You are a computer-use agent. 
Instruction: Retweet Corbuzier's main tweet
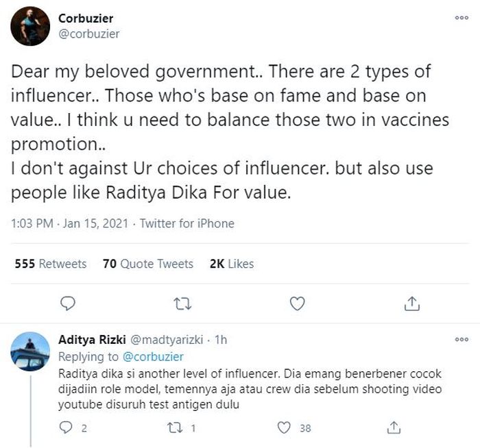pos(182,302)
